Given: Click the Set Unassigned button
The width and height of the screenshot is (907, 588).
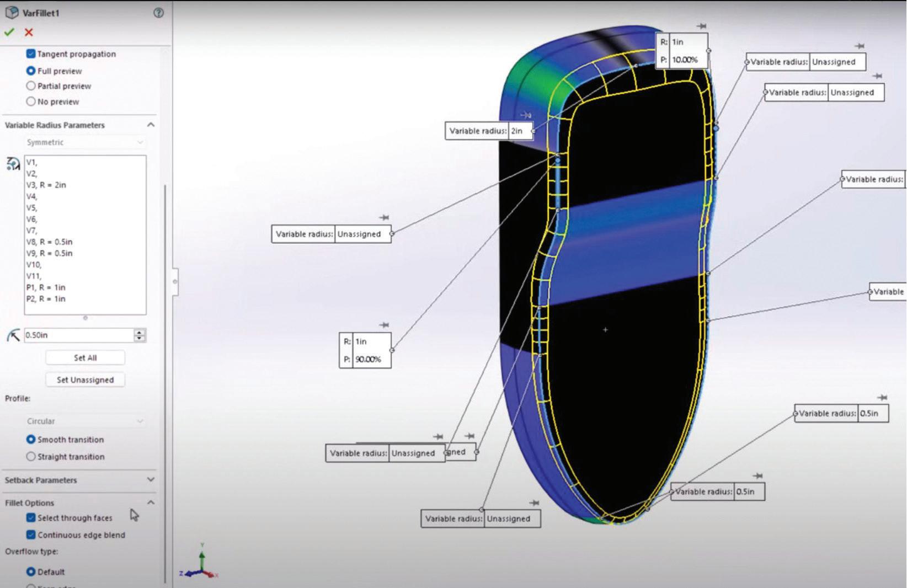Looking at the screenshot, I should (x=85, y=379).
